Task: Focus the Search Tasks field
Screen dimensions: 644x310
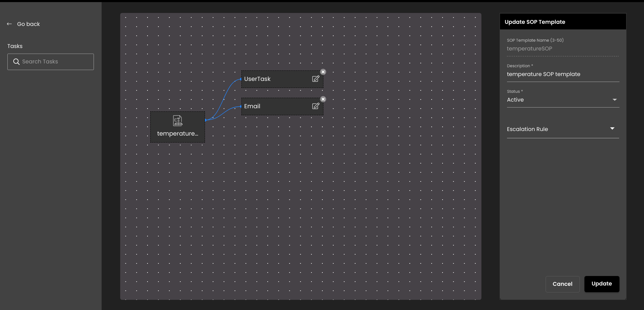Action: [x=50, y=62]
